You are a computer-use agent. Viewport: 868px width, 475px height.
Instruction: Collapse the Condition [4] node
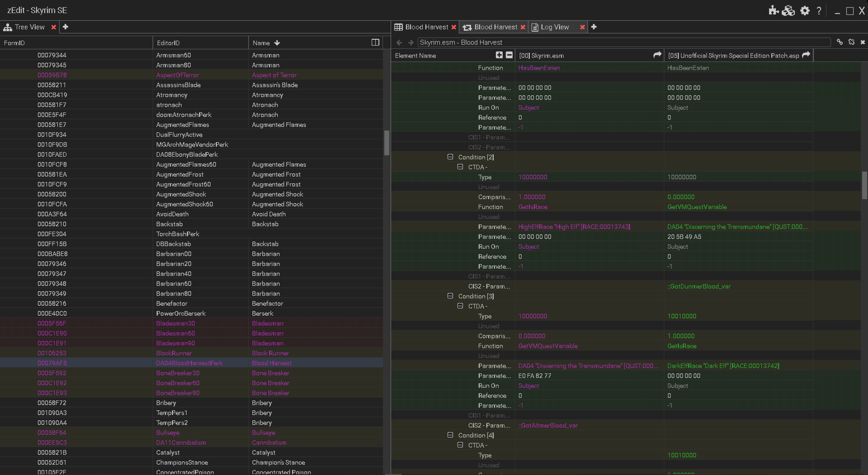[450, 435]
